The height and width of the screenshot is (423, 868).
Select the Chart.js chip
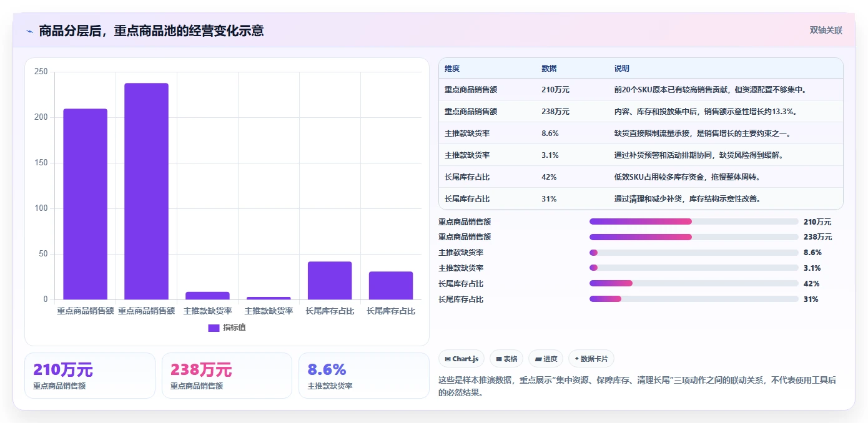(461, 359)
